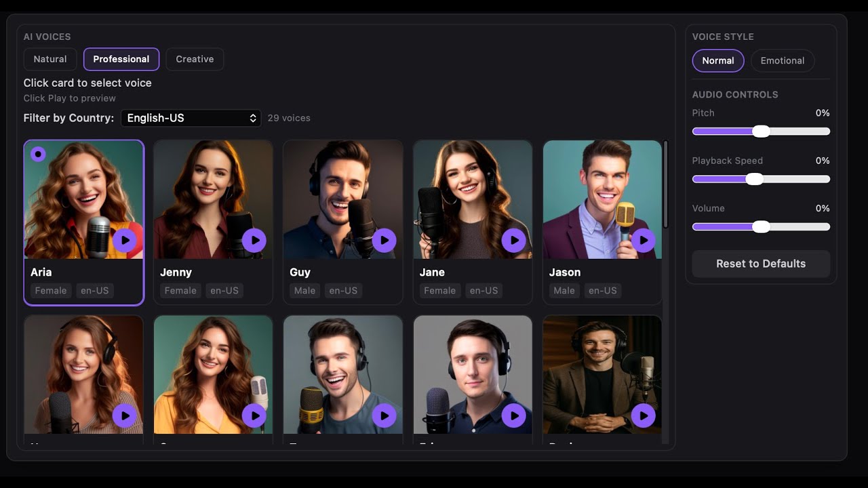Click the en-US tag on Jenny card
868x488 pixels.
point(224,291)
